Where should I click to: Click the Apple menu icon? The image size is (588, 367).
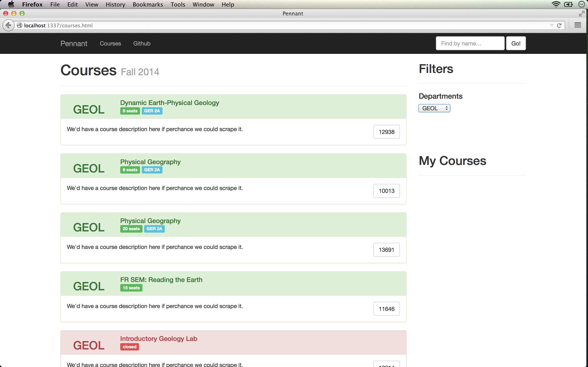11,4
